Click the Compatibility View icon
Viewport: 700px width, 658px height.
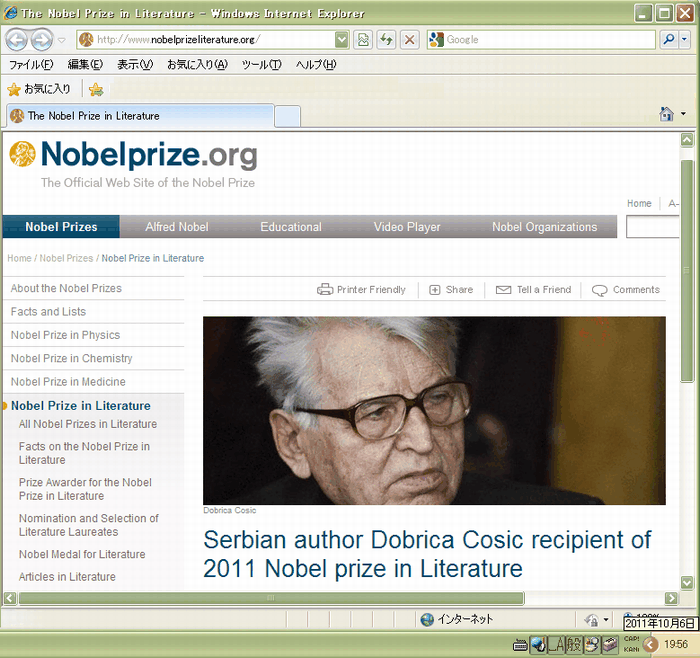click(x=363, y=40)
